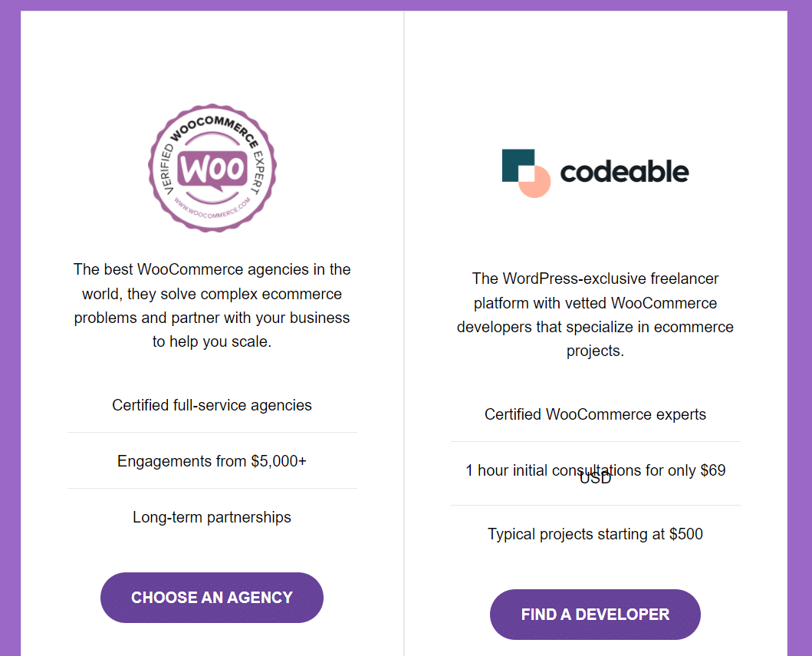Select the Certified full-service agencies row
This screenshot has height=656, width=812.
pyautogui.click(x=212, y=405)
